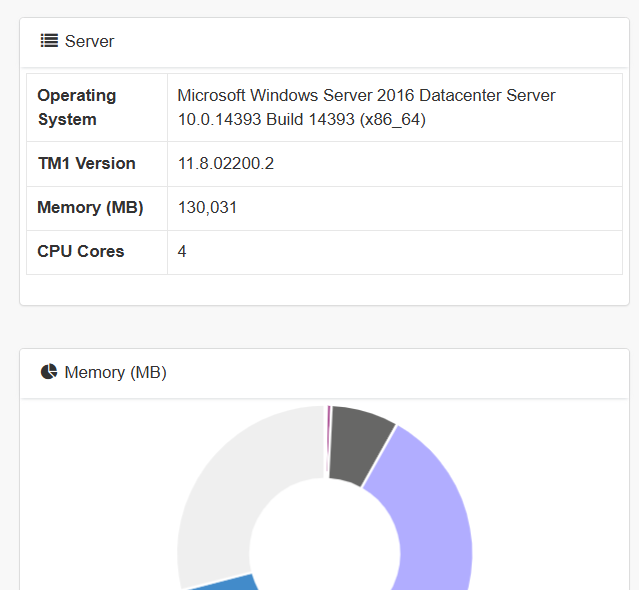Click the 130,031 memory value
The height and width of the screenshot is (590, 639).
tap(207, 207)
